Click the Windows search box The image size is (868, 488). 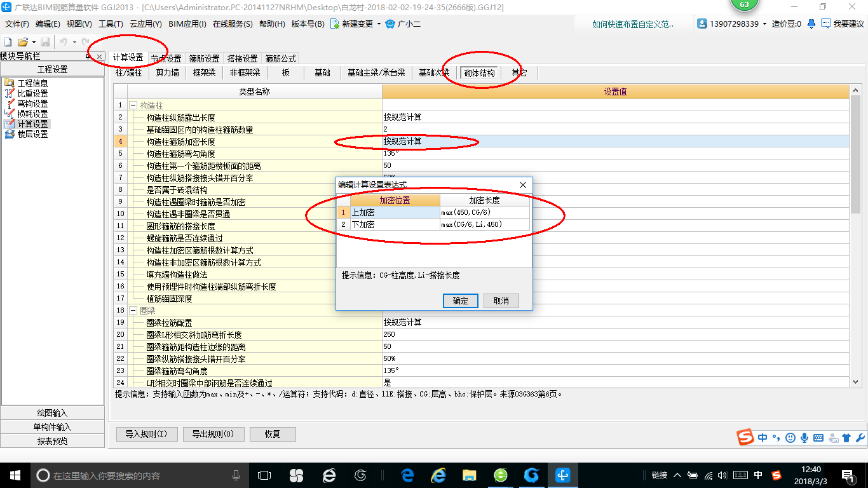(x=139, y=475)
